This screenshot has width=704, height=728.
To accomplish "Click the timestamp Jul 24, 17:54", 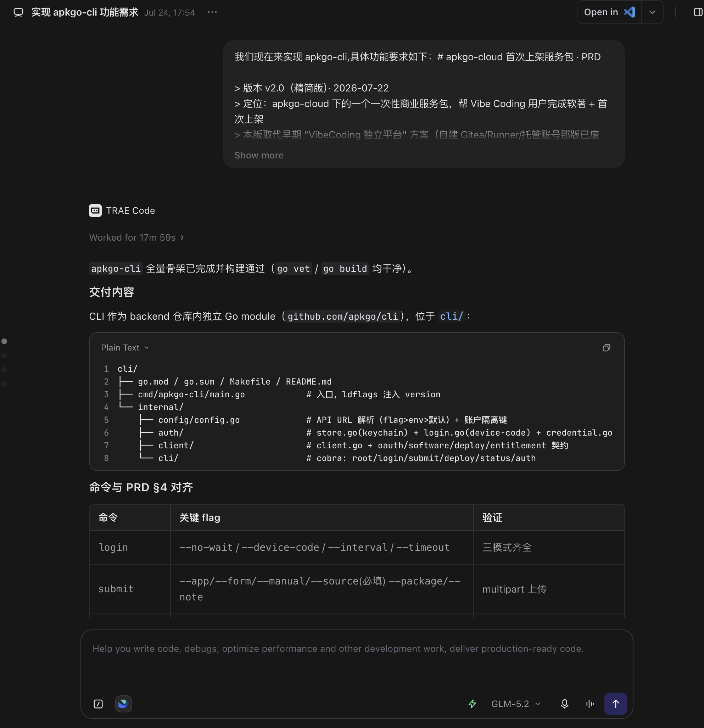I will [169, 13].
